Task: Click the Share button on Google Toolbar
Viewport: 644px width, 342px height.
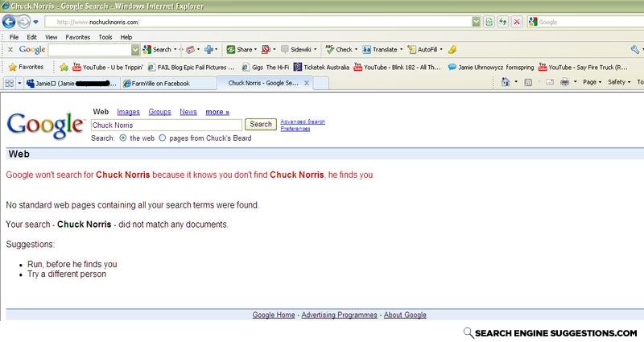Action: pos(239,50)
